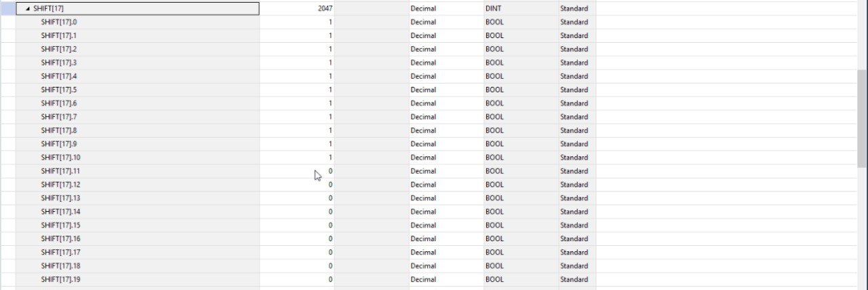Click the row header left of SHIFT[17]
The image size is (868, 290).
tap(8, 9)
